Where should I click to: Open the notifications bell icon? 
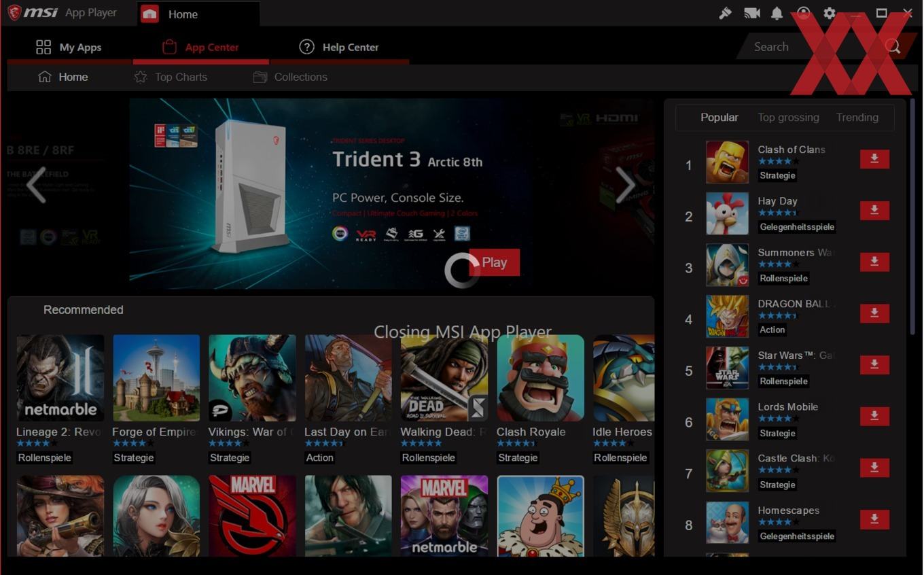click(x=777, y=13)
